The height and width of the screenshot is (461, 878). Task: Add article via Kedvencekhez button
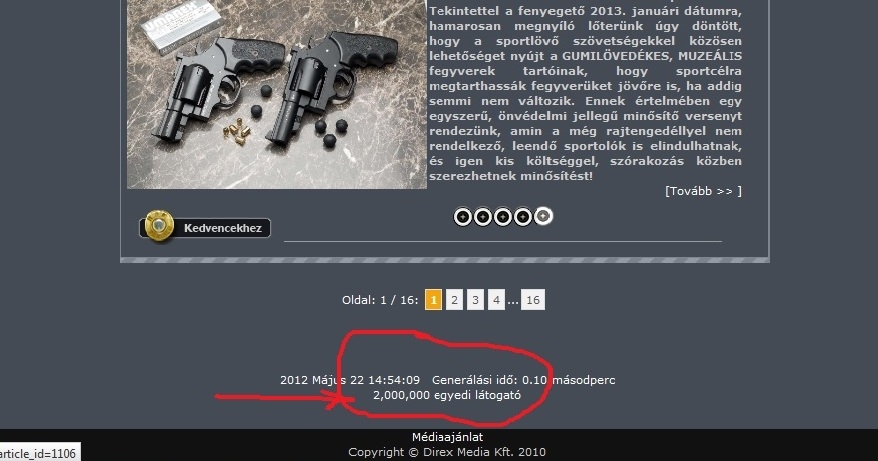click(206, 228)
